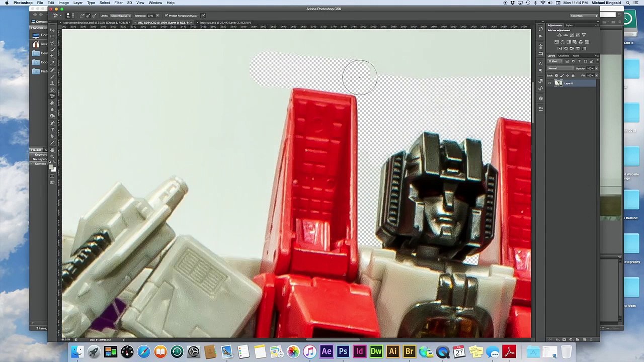Add a Brightness/Contrast adjustment
644x362 pixels.
559,35
